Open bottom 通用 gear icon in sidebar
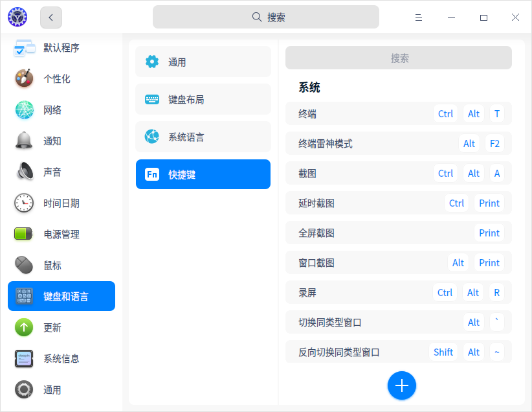Viewport: 532px width, 412px height. [x=24, y=389]
